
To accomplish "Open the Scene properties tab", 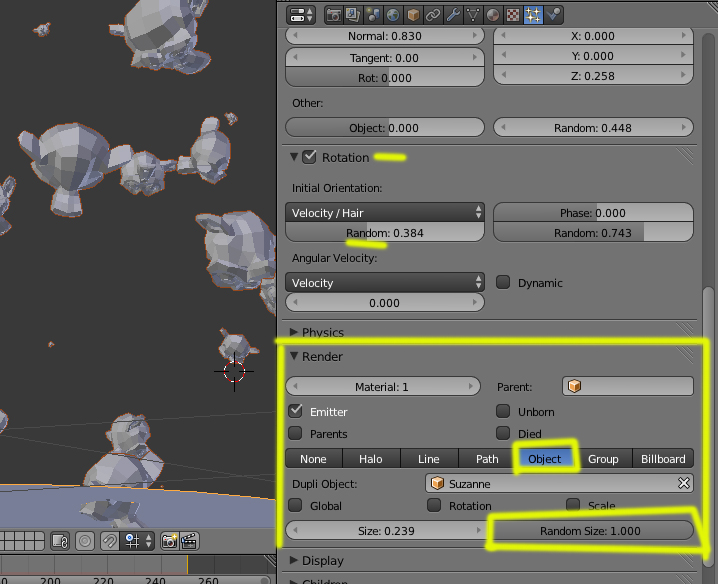I will (373, 15).
